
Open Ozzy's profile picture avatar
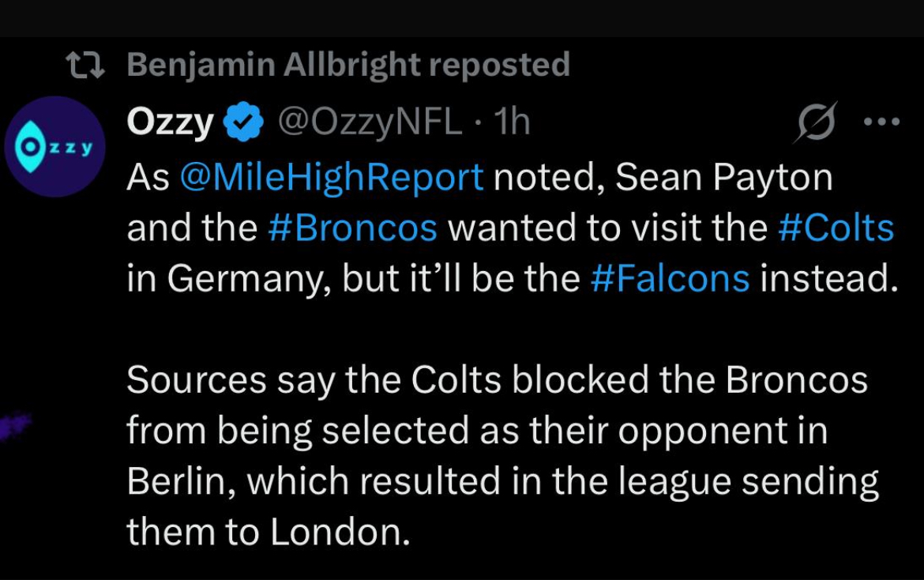[x=54, y=147]
